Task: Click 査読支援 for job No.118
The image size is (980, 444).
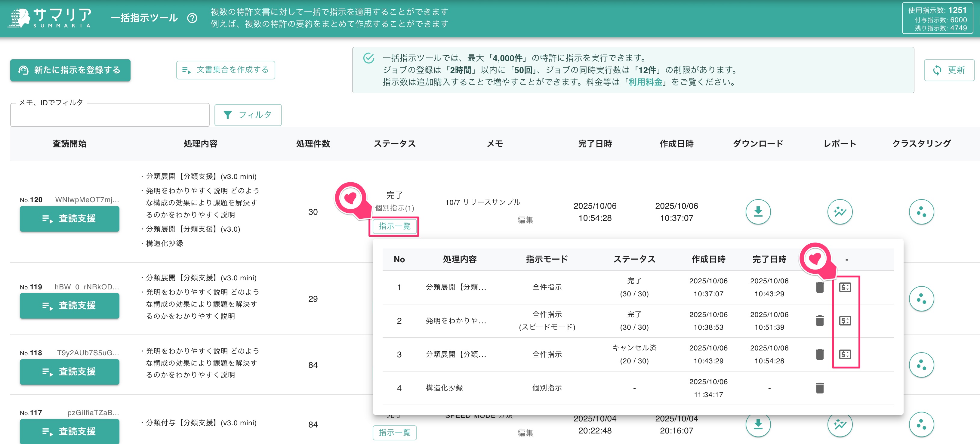Action: click(x=69, y=372)
